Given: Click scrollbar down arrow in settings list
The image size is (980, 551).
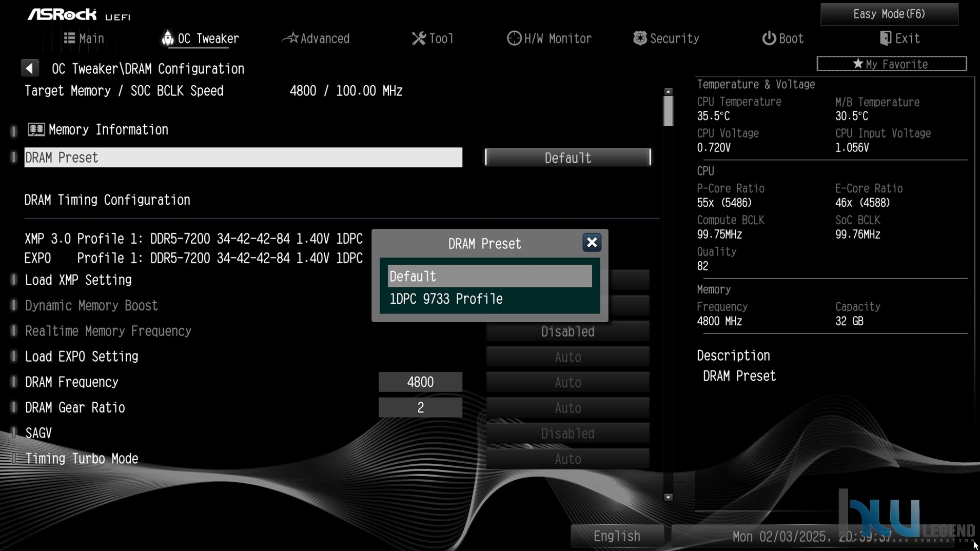Looking at the screenshot, I should [668, 497].
